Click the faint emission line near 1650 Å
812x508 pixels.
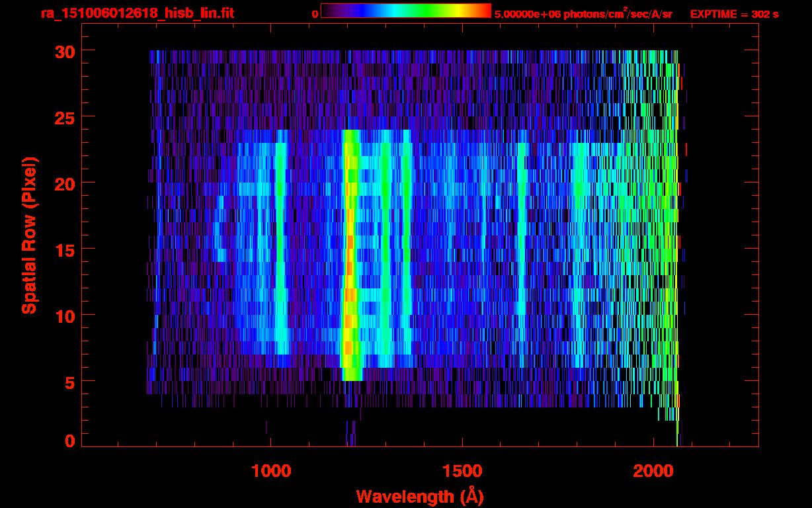click(522, 251)
